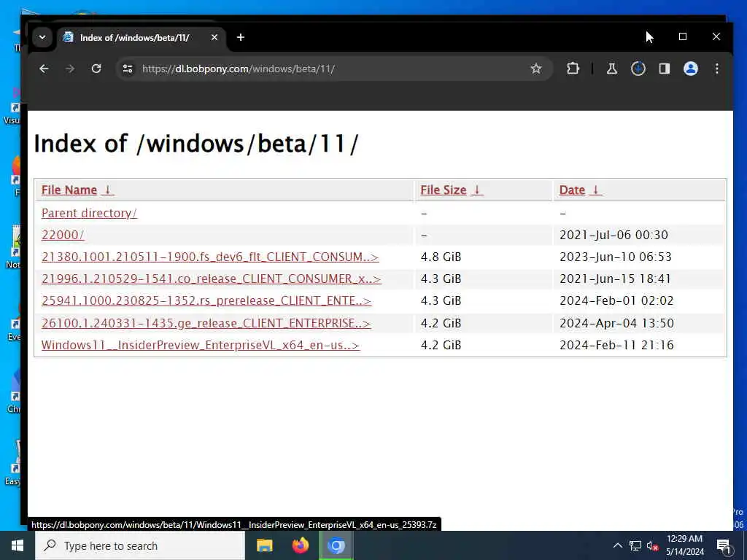747x560 pixels.
Task: Launch Firefox from the taskbar
Action: point(300,545)
